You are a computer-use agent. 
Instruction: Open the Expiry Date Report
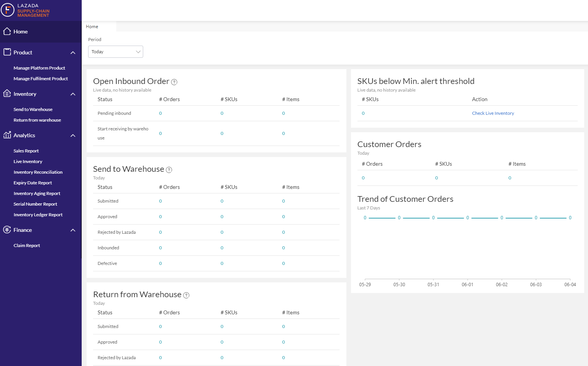tap(33, 183)
